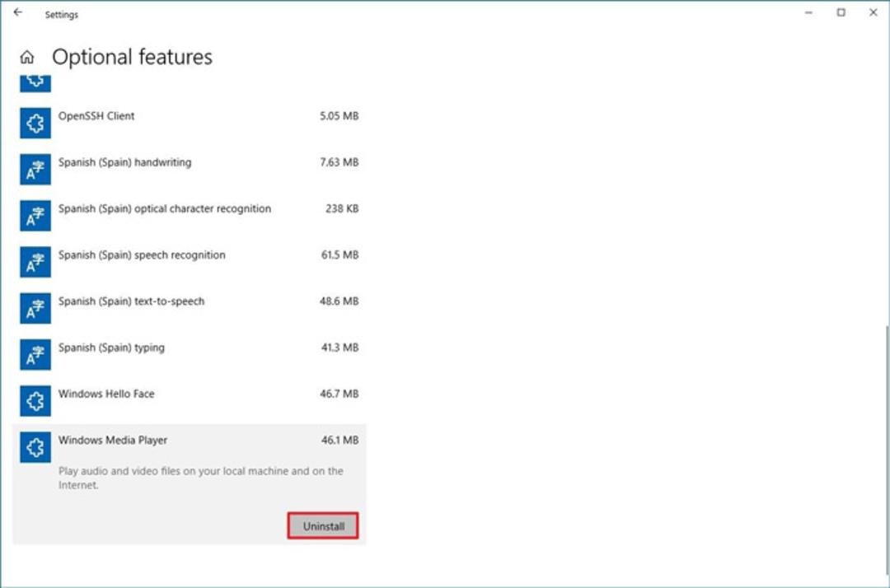Click the Spanish typing language icon
890x588 pixels.
(35, 354)
